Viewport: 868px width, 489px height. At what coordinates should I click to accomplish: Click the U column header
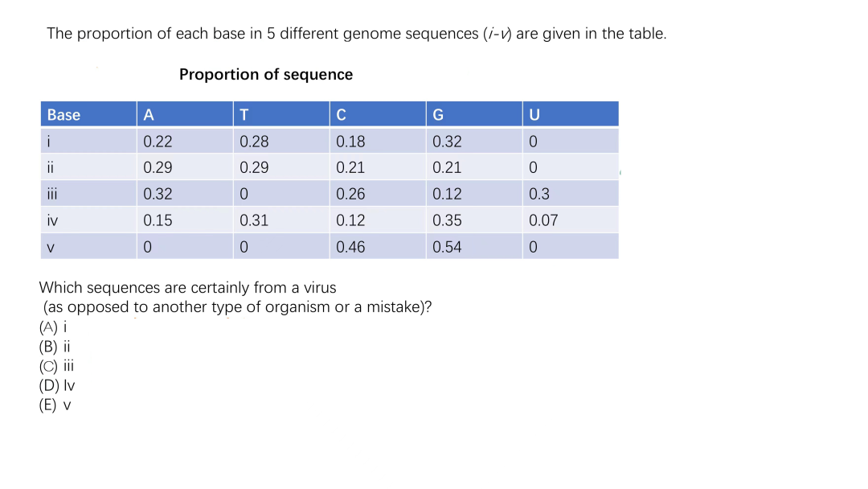[570, 114]
